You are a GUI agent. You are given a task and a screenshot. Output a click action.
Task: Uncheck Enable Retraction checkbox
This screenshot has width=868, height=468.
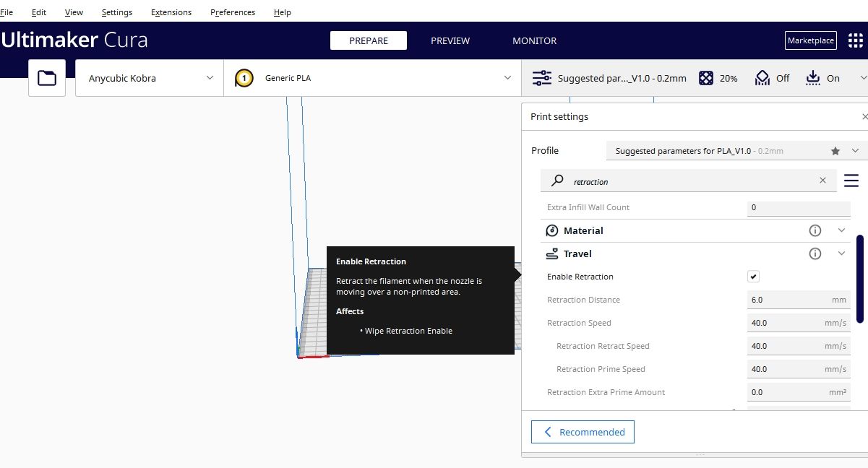(x=754, y=277)
